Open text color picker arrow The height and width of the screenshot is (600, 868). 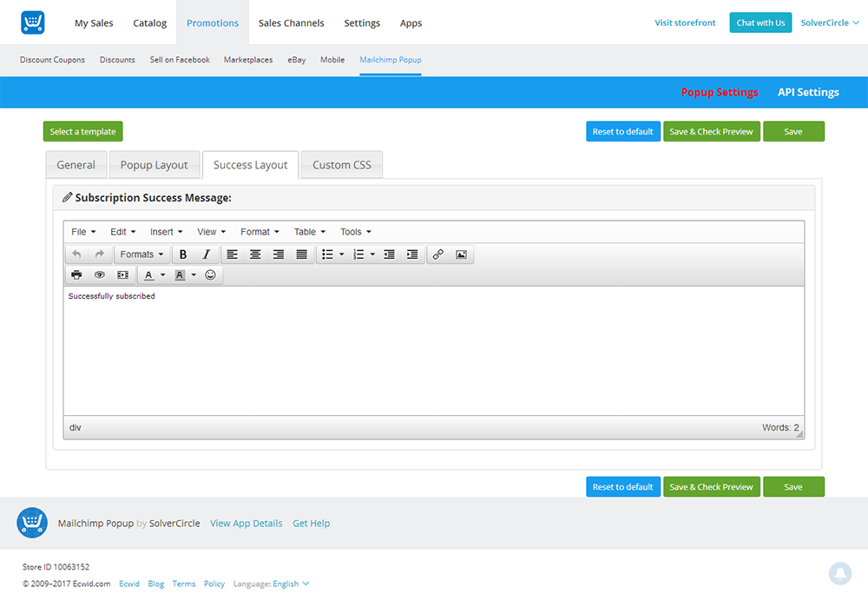[163, 274]
